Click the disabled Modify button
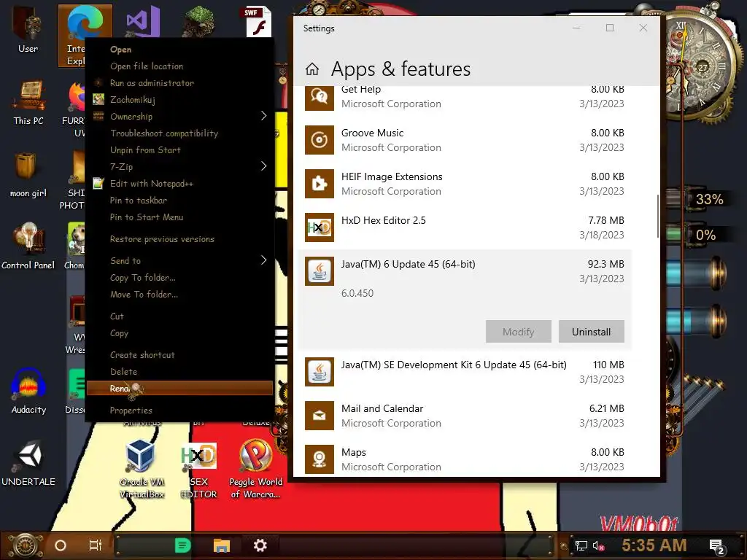747x560 pixels. coord(519,332)
